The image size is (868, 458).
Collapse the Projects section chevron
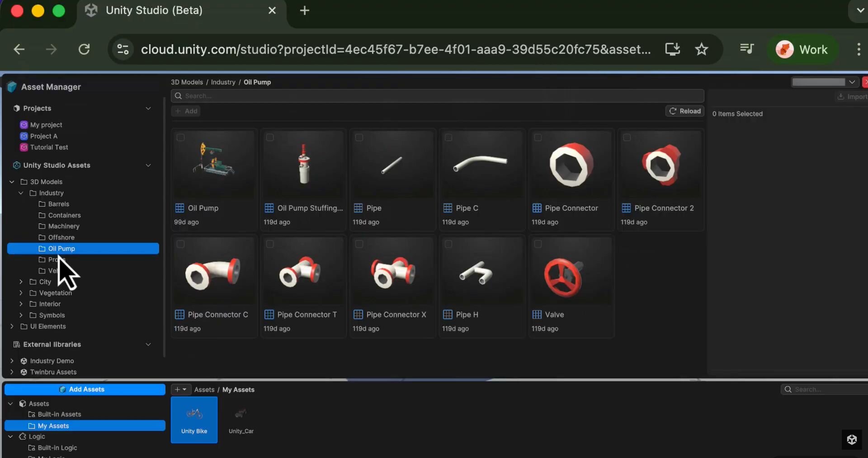pyautogui.click(x=148, y=109)
